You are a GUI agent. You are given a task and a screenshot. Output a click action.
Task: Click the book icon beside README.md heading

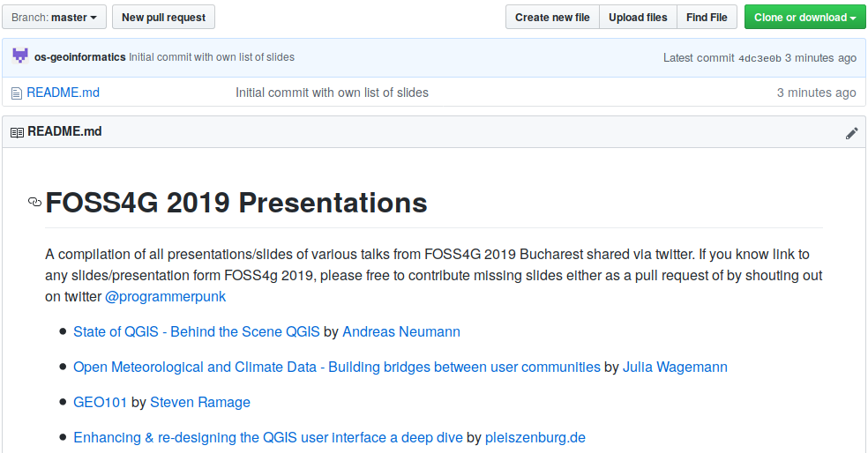coord(17,133)
